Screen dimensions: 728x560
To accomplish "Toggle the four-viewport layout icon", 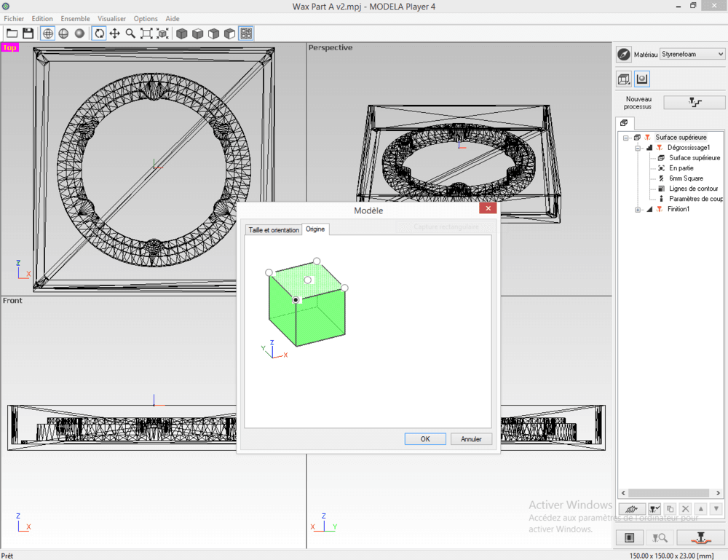I will pyautogui.click(x=245, y=33).
